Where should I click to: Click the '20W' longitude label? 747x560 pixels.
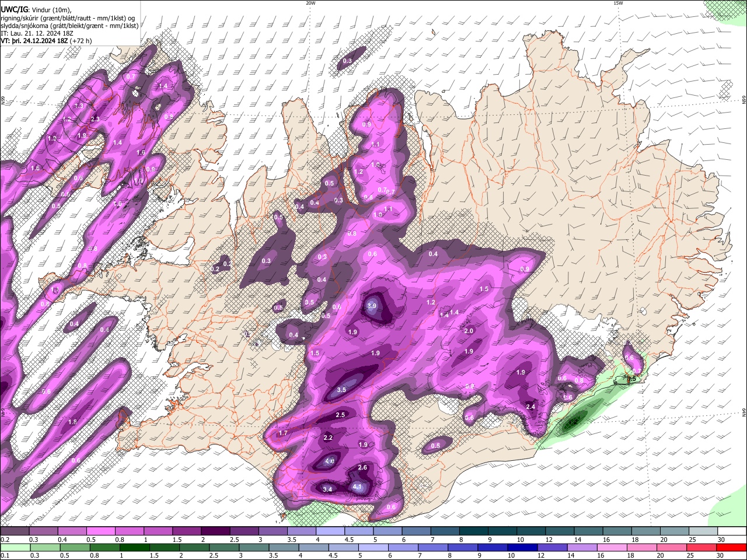pos(310,3)
